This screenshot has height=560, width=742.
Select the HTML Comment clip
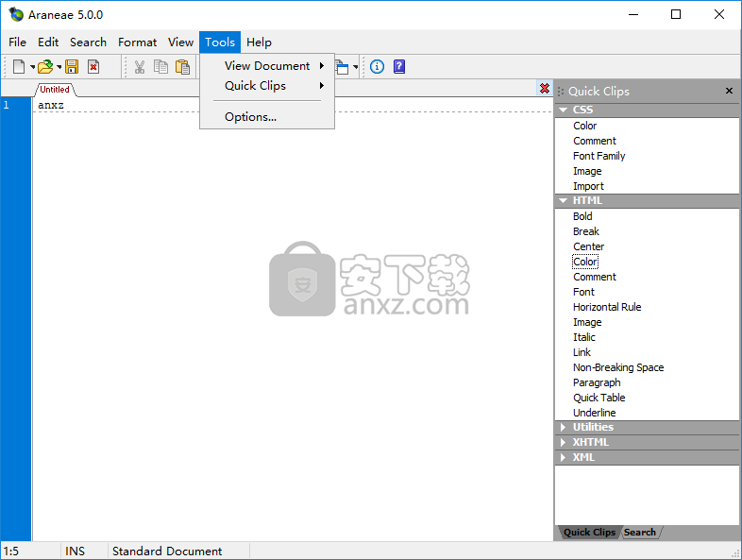pos(595,277)
